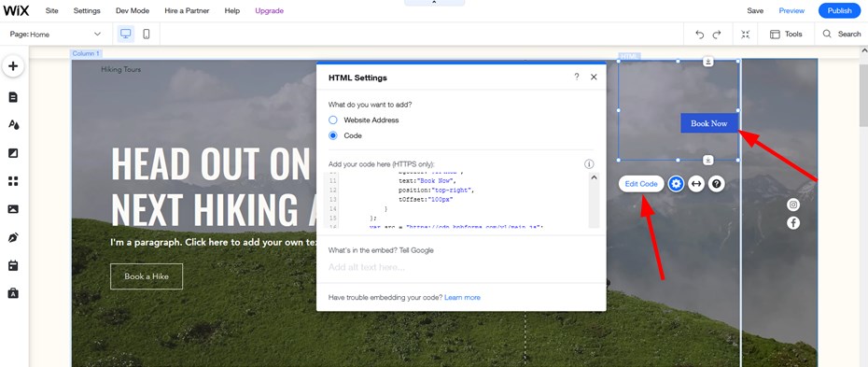The height and width of the screenshot is (367, 868).
Task: Click the Book a Hike button
Action: coord(147,276)
